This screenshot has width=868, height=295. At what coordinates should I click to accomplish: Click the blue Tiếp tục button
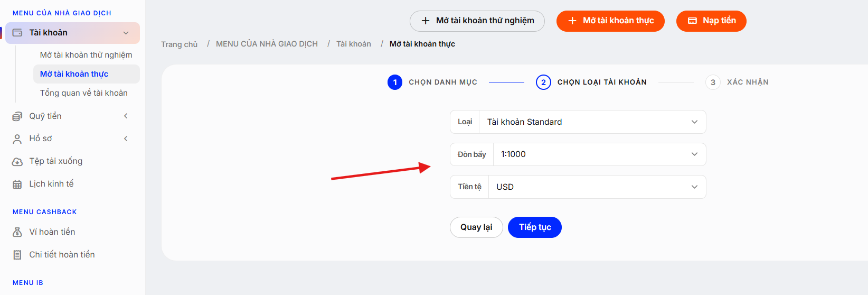coord(535,227)
